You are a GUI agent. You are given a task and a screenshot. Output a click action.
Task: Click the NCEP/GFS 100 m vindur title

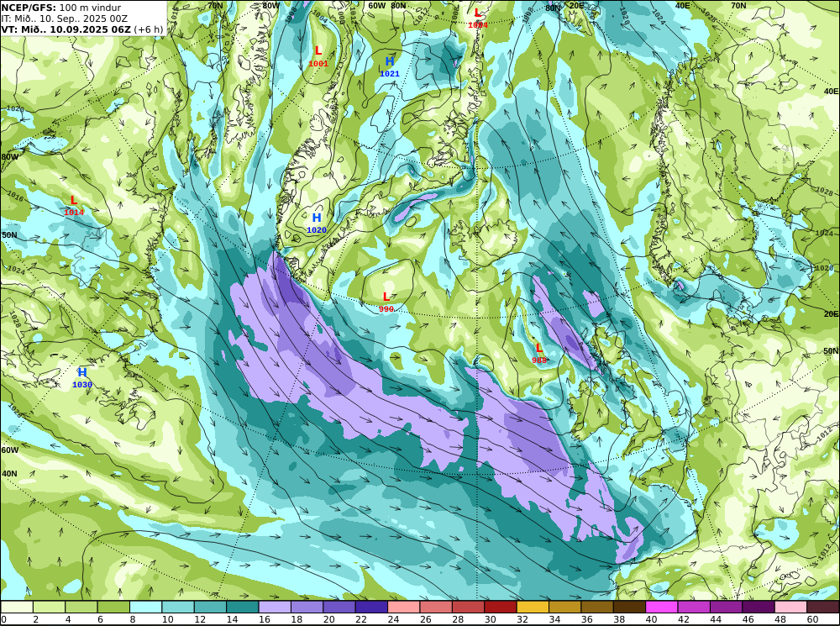(61, 7)
